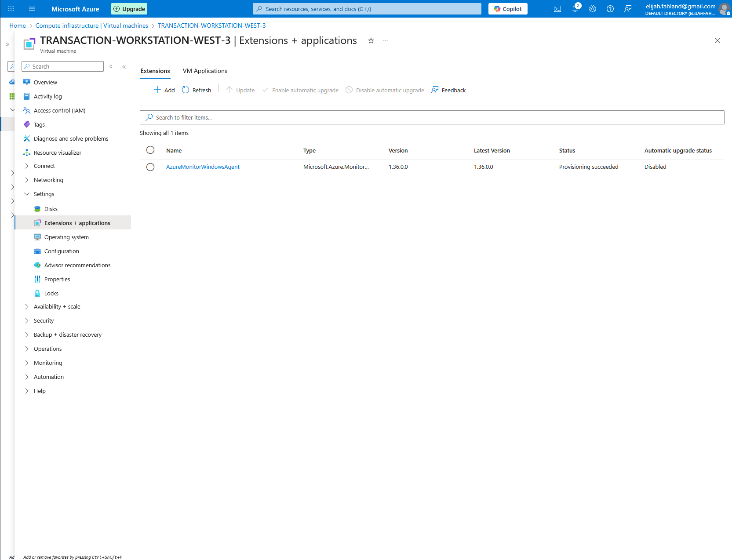This screenshot has width=732, height=560.
Task: Focus the Search to filter items box
Action: pos(432,117)
